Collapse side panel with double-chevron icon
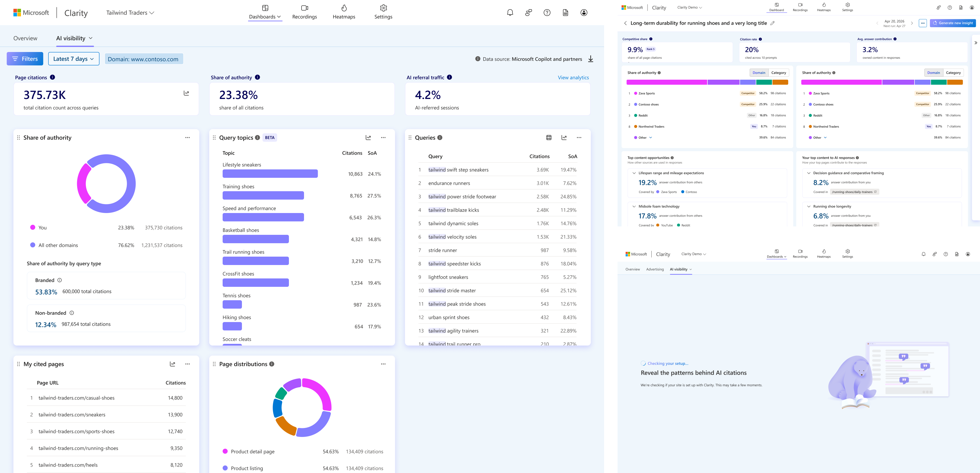Image resolution: width=980 pixels, height=473 pixels. pyautogui.click(x=976, y=43)
